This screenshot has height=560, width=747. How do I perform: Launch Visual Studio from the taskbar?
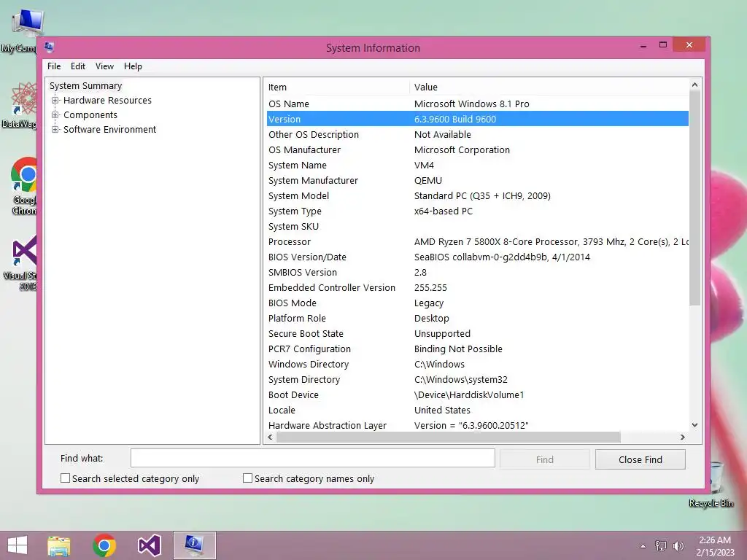tap(149, 545)
